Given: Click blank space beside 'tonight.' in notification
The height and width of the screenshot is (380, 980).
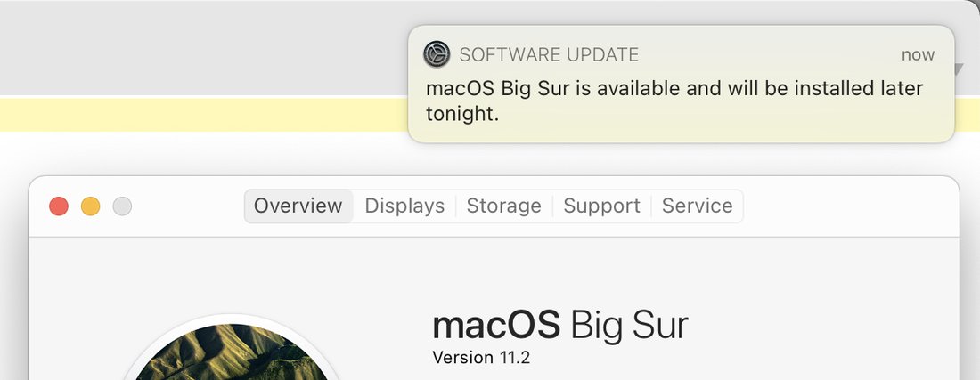Looking at the screenshot, I should [x=719, y=114].
